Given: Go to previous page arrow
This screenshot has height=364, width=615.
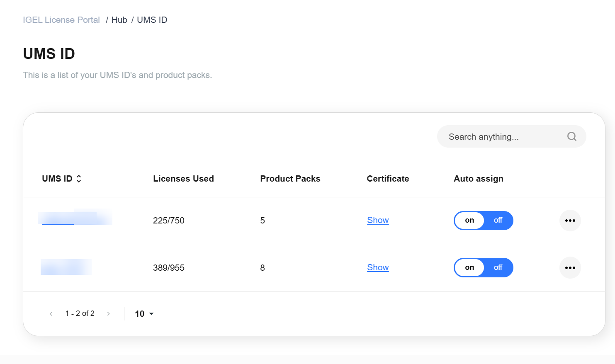Looking at the screenshot, I should (x=51, y=314).
